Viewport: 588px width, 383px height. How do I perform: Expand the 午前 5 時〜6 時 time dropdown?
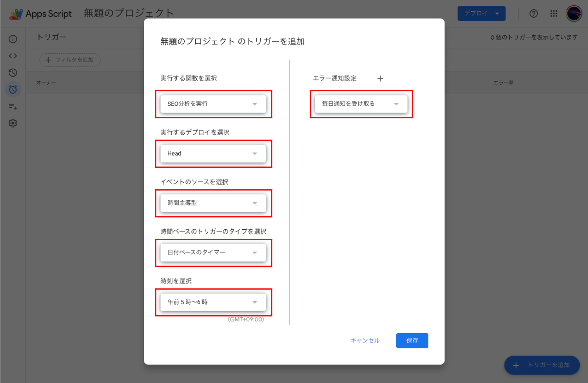(213, 302)
